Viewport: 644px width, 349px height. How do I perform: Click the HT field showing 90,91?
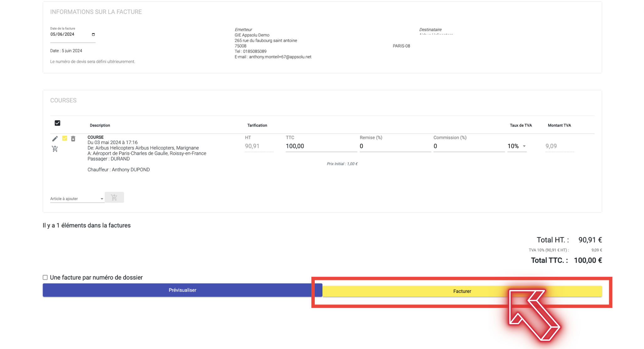[259, 146]
